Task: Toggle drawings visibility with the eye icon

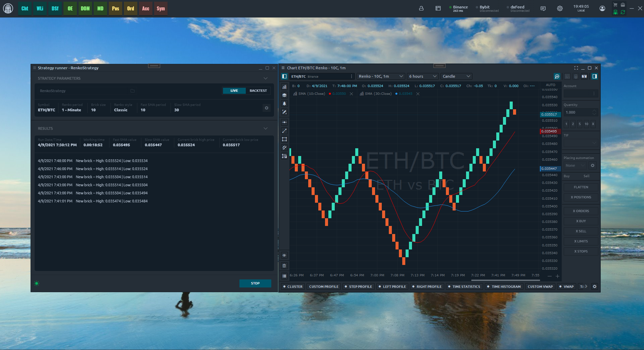Action: 284,256
